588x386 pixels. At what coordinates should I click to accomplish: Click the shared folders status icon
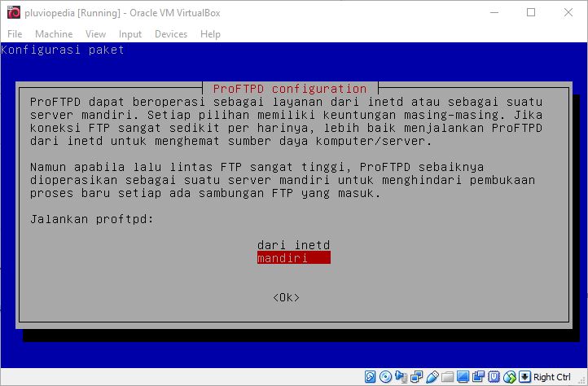click(447, 377)
